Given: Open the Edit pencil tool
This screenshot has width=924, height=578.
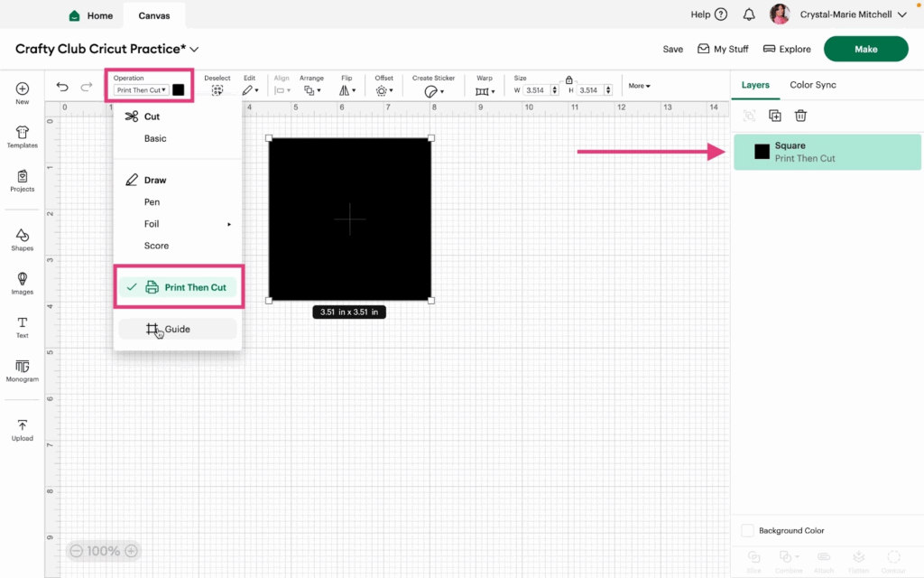Looking at the screenshot, I should pos(250,90).
